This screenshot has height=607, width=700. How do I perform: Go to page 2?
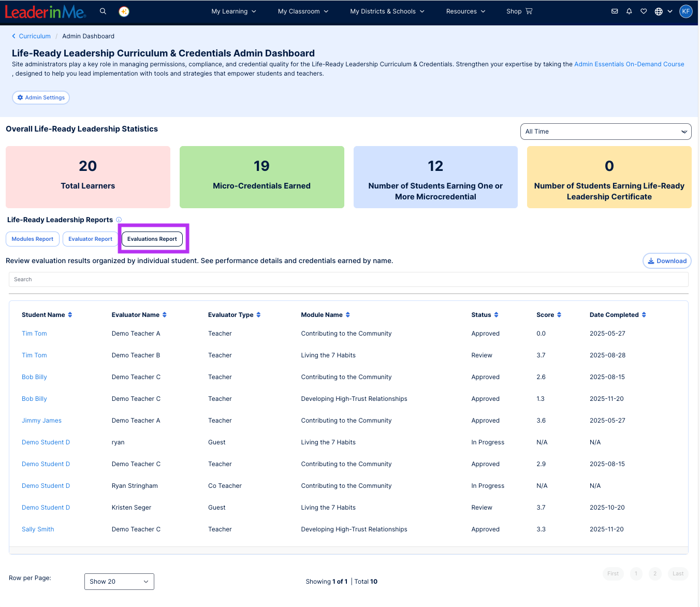pyautogui.click(x=655, y=573)
